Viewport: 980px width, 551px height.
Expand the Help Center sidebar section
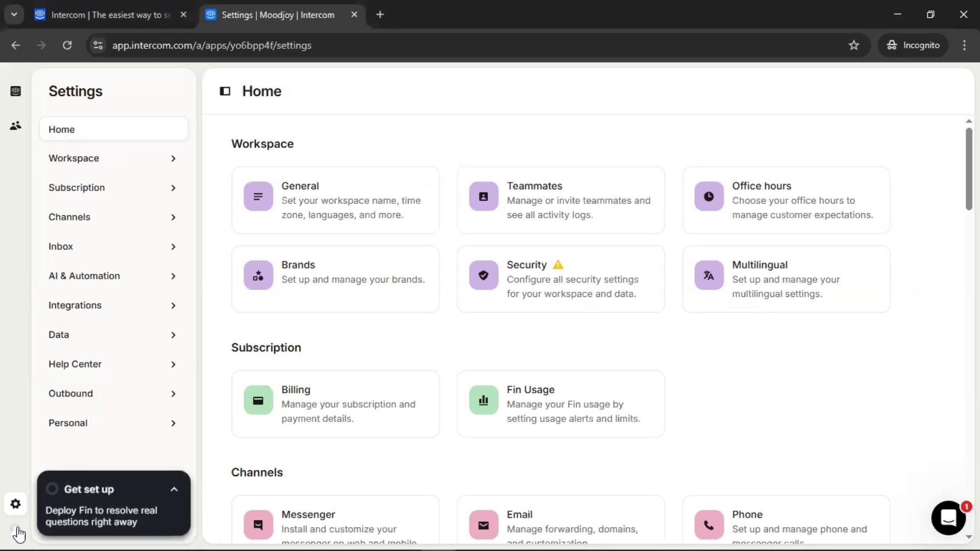point(113,364)
